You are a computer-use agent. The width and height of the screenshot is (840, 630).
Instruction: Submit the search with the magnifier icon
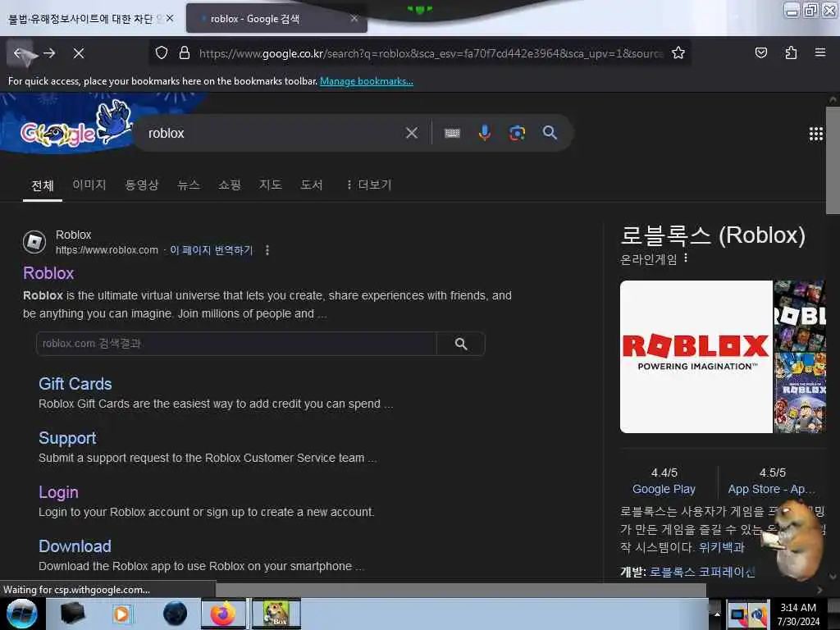coord(550,133)
